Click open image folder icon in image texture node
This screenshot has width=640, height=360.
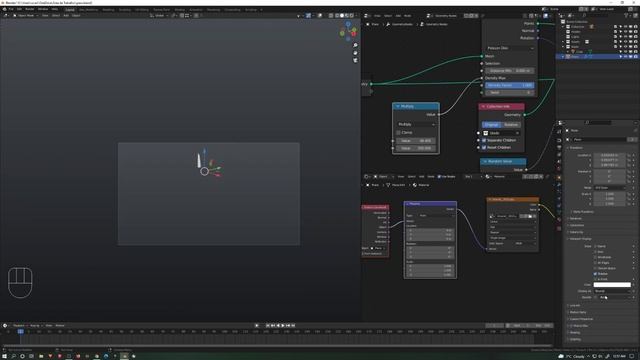click(530, 216)
